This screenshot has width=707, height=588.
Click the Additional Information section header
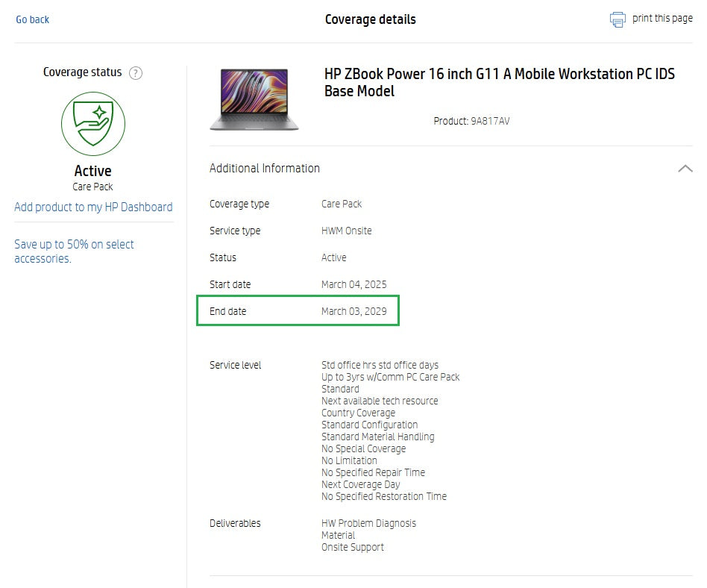tap(265, 168)
